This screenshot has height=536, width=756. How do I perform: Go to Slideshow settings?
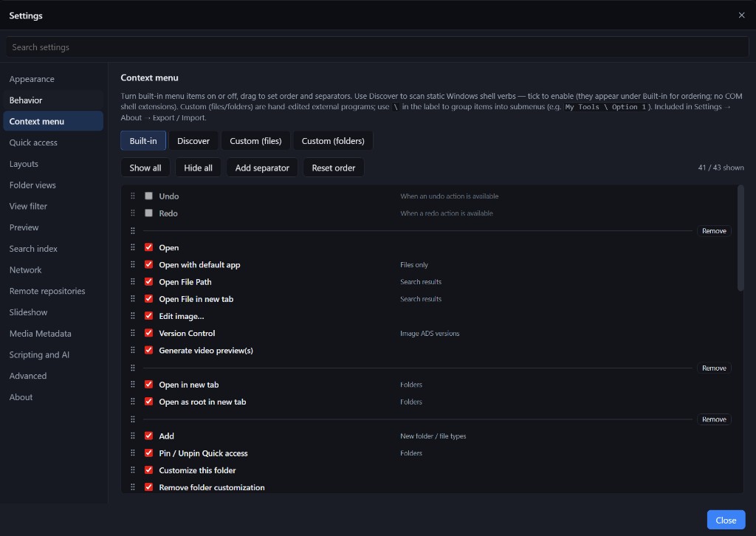53,312
